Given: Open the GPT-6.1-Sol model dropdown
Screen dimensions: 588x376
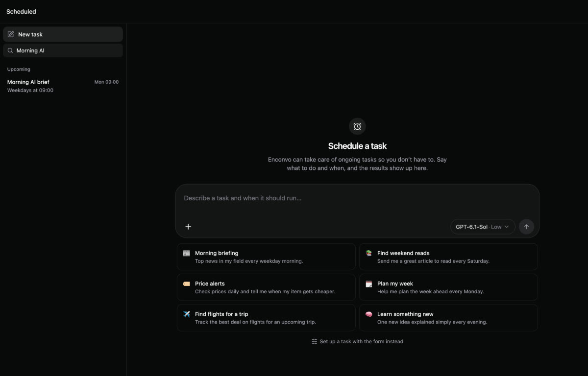Looking at the screenshot, I should 483,227.
